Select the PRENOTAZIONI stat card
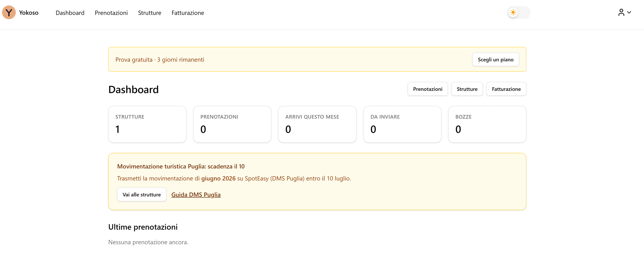The width and height of the screenshot is (644, 272). point(232,124)
